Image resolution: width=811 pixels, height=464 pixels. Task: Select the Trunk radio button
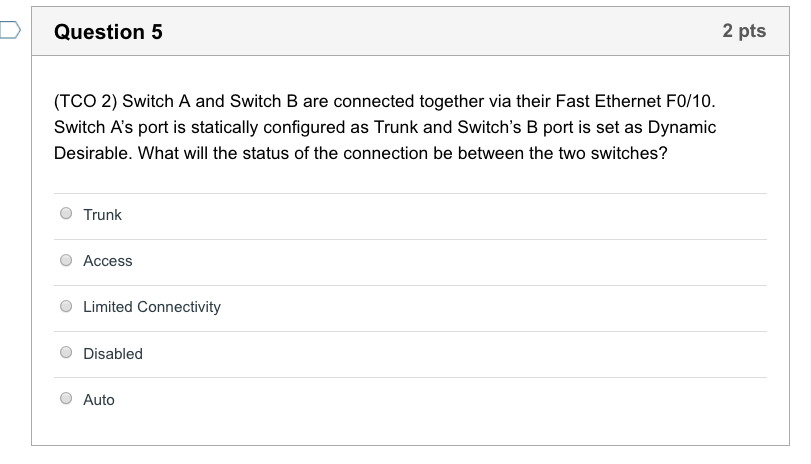pos(66,213)
